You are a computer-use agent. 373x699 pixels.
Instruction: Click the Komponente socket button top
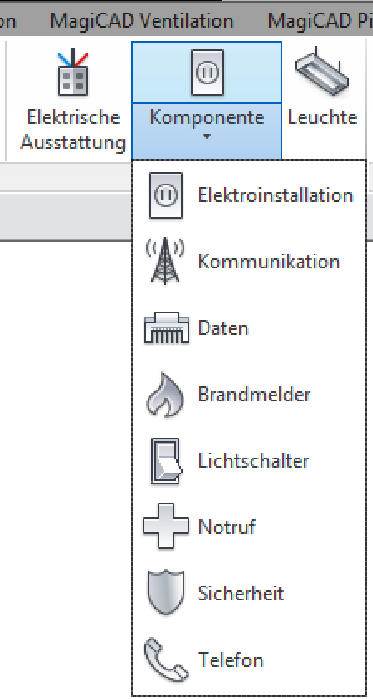[x=207, y=72]
